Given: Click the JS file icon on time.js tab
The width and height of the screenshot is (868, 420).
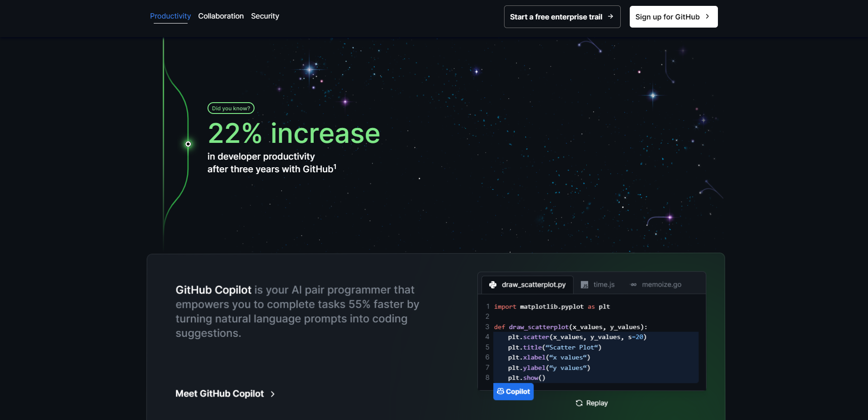Looking at the screenshot, I should (585, 285).
